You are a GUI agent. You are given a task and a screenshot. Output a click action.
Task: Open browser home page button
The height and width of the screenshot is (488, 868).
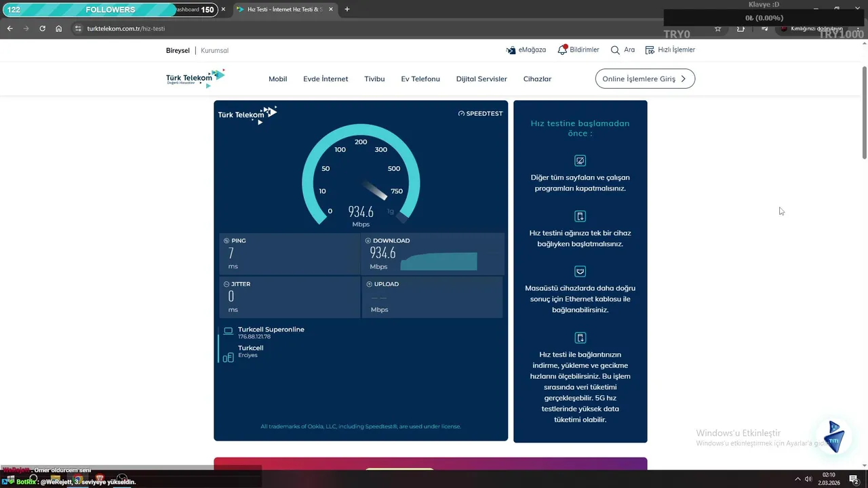pyautogui.click(x=59, y=28)
